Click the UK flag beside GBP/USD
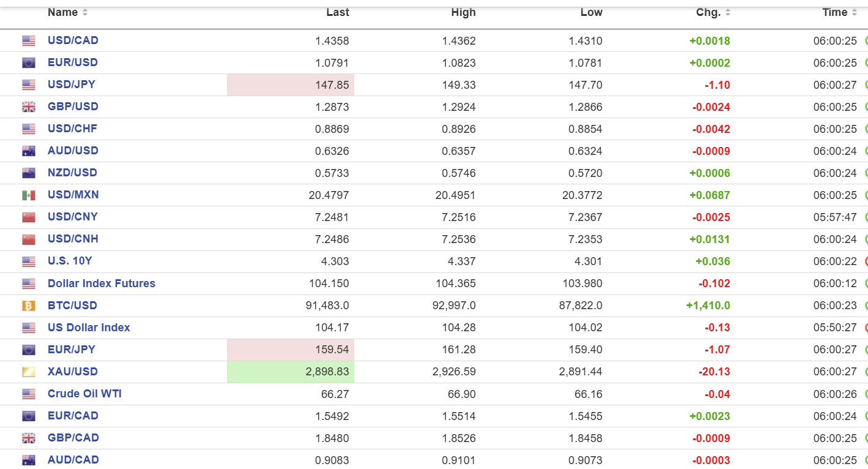The image size is (868, 469). [x=29, y=107]
